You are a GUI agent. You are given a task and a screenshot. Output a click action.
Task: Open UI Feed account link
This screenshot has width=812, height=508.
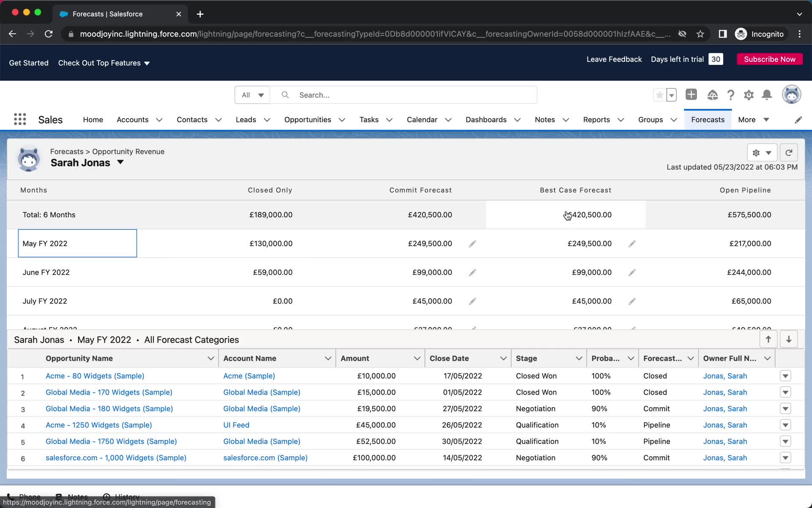236,425
